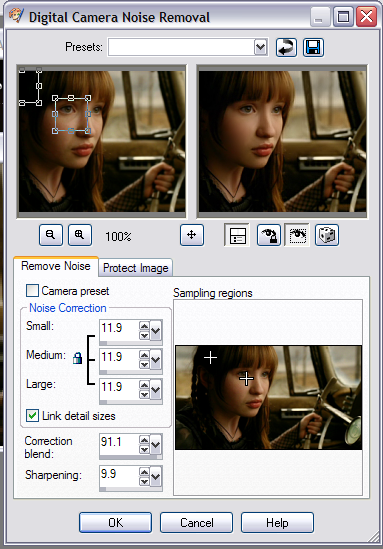Click the reset to default arrow icon
This screenshot has height=549, width=383.
(x=286, y=47)
